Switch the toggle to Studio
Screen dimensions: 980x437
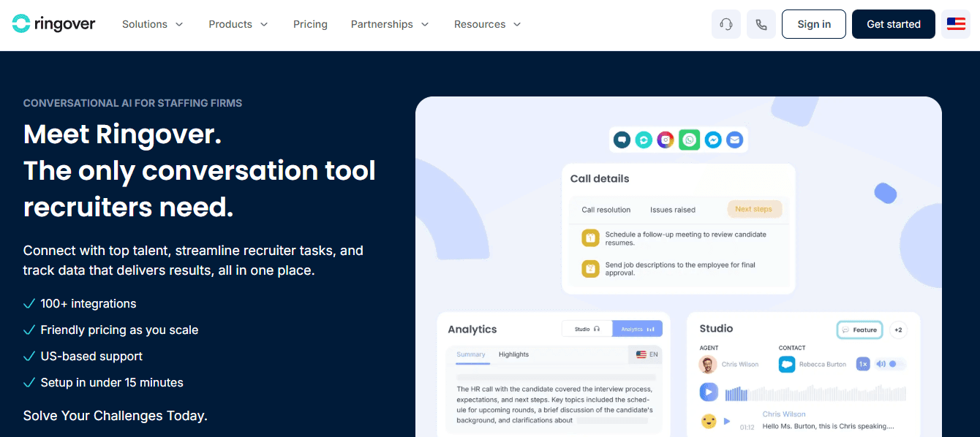pyautogui.click(x=587, y=329)
